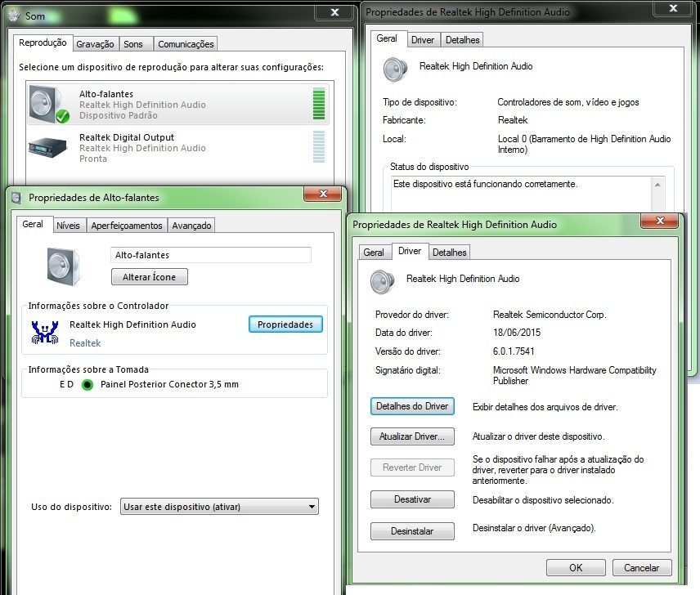
Task: Click 'Controladores de som, vídeo e jogos' text
Action: 568,102
